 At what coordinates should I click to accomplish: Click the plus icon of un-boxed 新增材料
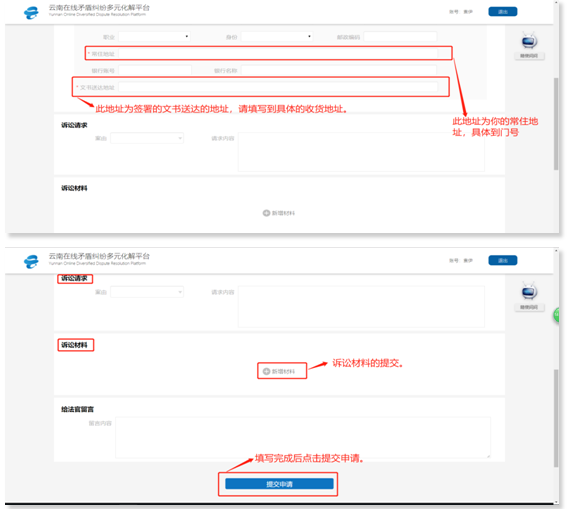click(266, 213)
